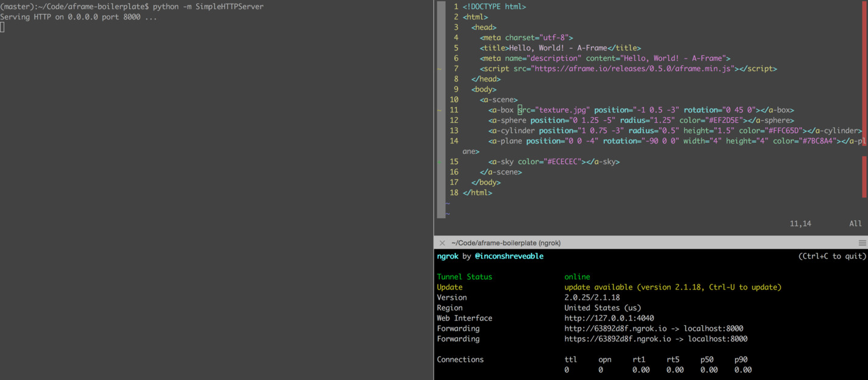Click the #FFC65D cylinder color value

[783, 131]
